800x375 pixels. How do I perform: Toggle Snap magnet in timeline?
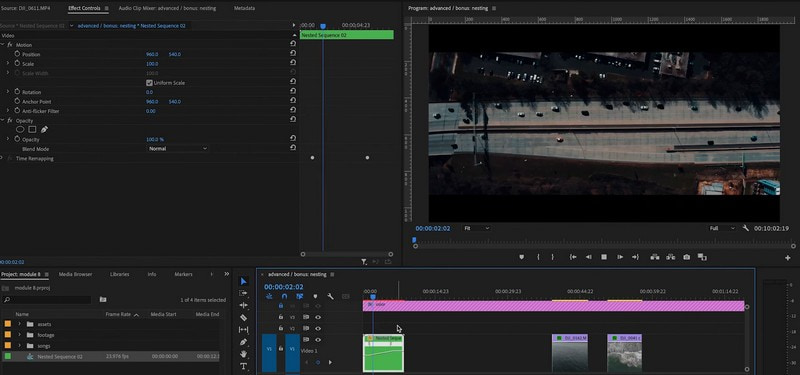[x=284, y=296]
